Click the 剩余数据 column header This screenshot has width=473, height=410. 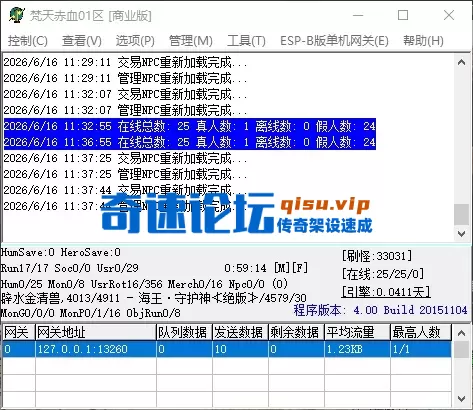point(296,332)
